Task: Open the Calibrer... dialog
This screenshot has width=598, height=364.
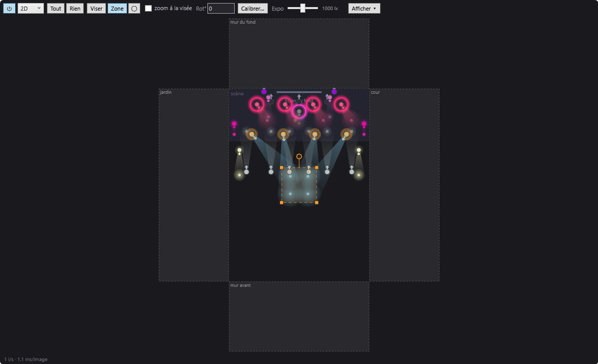Action: [252, 9]
